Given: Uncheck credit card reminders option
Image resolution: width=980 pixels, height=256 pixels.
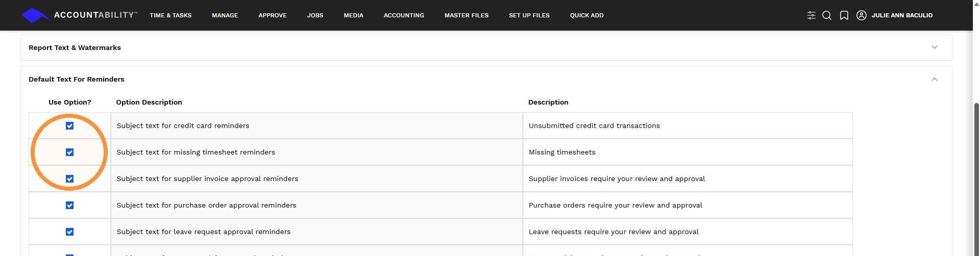Looking at the screenshot, I should (x=70, y=126).
